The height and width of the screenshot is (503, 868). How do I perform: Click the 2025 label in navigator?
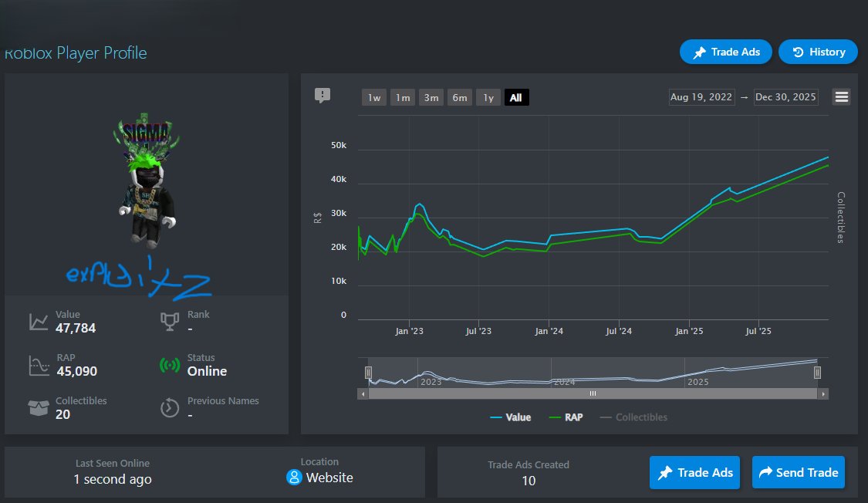coord(698,382)
